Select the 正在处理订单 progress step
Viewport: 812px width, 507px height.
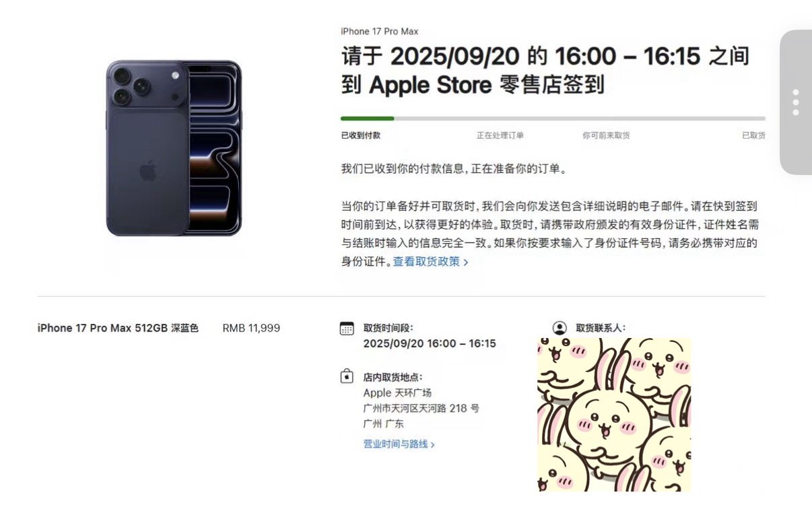tap(500, 135)
